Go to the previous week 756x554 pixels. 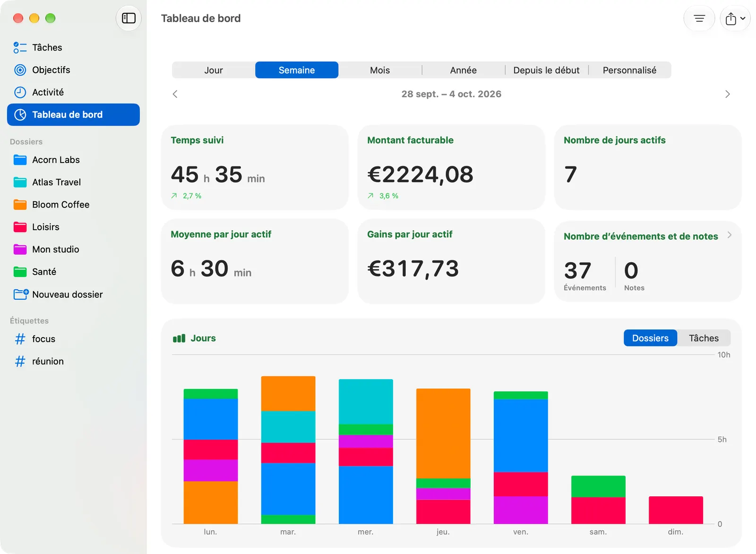click(x=175, y=94)
